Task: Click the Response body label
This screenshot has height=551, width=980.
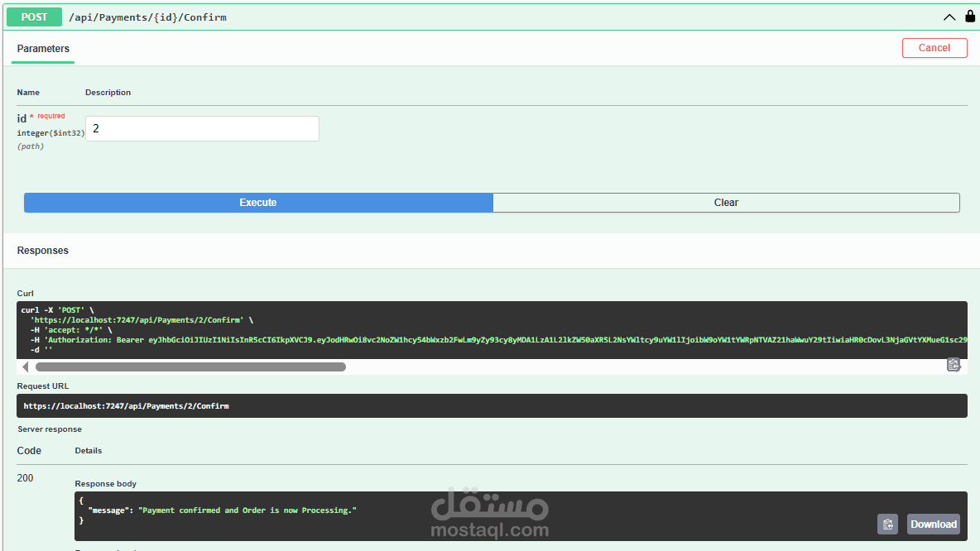Action: pyautogui.click(x=106, y=483)
